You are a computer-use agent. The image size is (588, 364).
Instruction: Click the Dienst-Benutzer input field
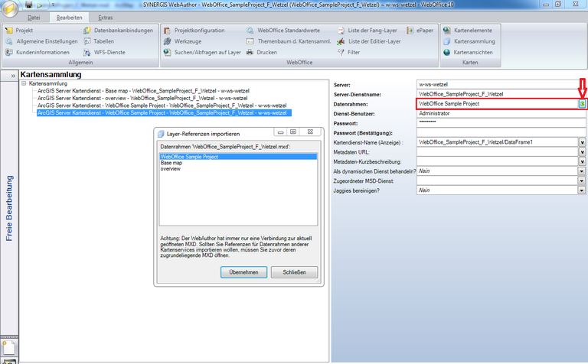501,113
